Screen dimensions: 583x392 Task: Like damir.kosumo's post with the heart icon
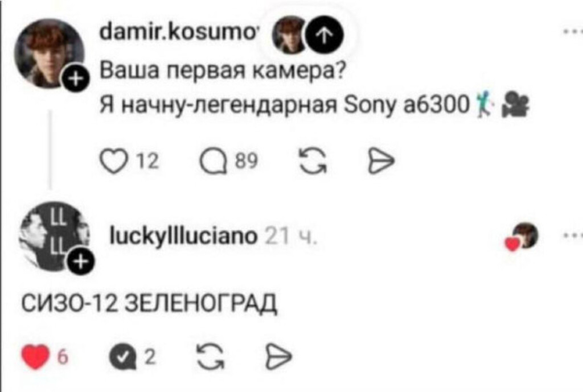(x=114, y=162)
